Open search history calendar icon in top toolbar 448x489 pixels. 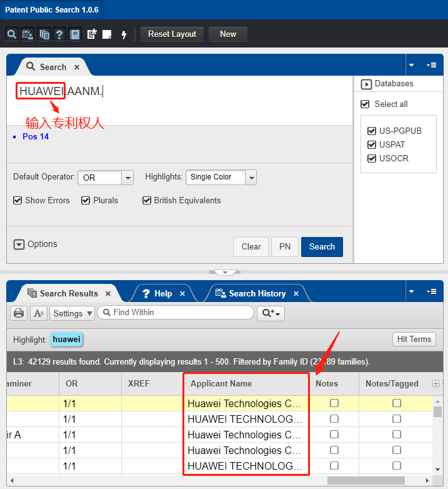(x=27, y=34)
